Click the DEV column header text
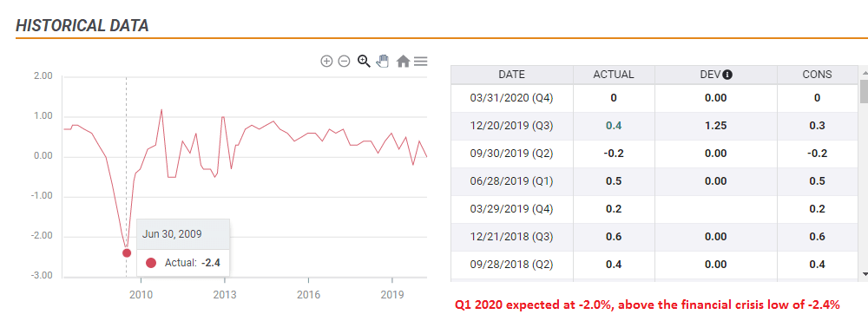Image resolution: width=868 pixels, height=334 pixels. (710, 75)
